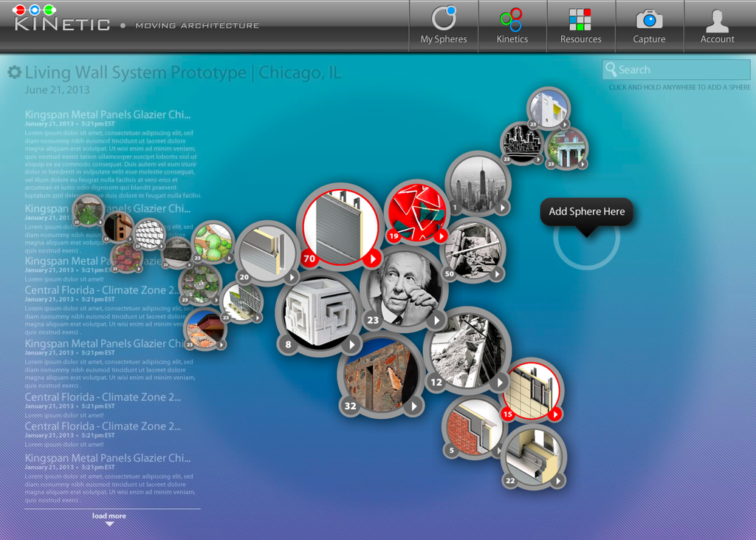
Task: Expand the arrow on sphere 32
Action: [x=414, y=406]
